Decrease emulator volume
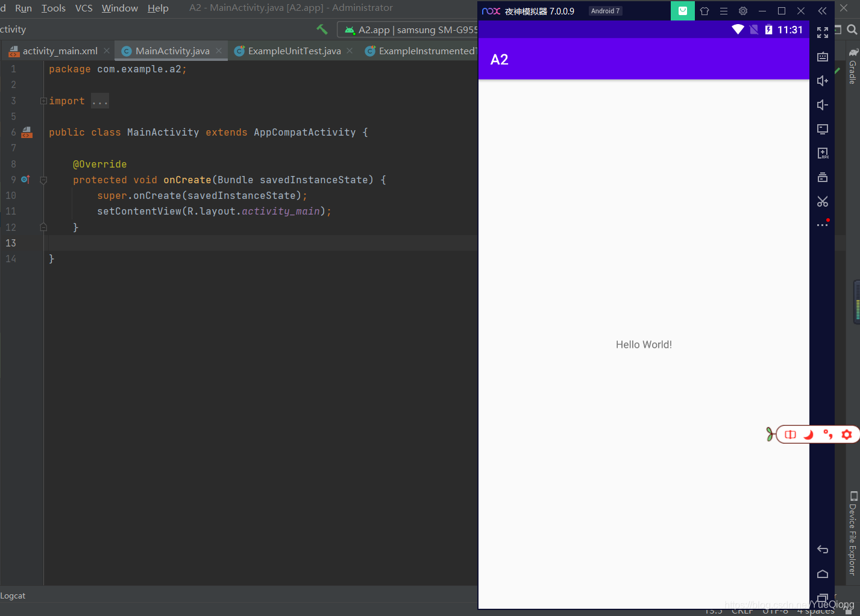The image size is (860, 616). [823, 105]
